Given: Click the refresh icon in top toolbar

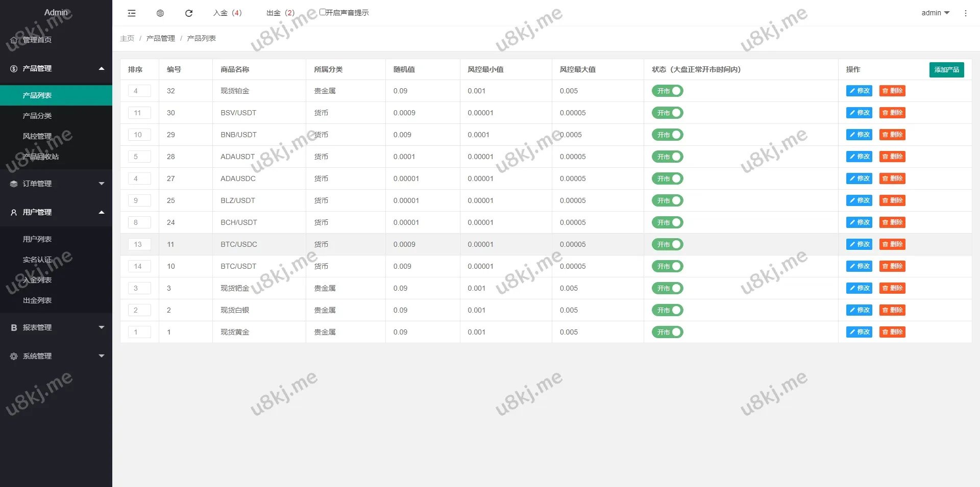Looking at the screenshot, I should pyautogui.click(x=189, y=13).
